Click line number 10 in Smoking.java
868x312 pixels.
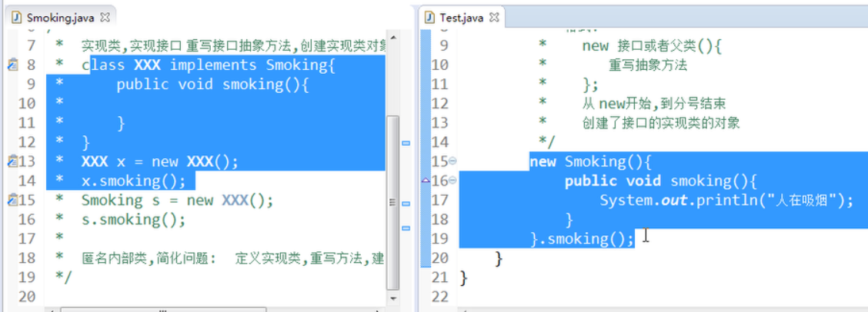pyautogui.click(x=27, y=104)
